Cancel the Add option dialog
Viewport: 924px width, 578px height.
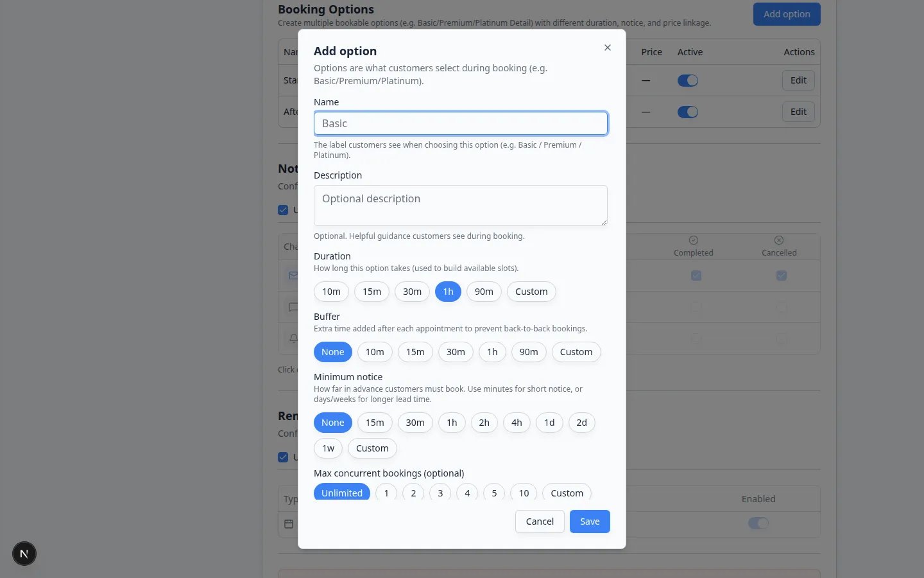(x=540, y=521)
